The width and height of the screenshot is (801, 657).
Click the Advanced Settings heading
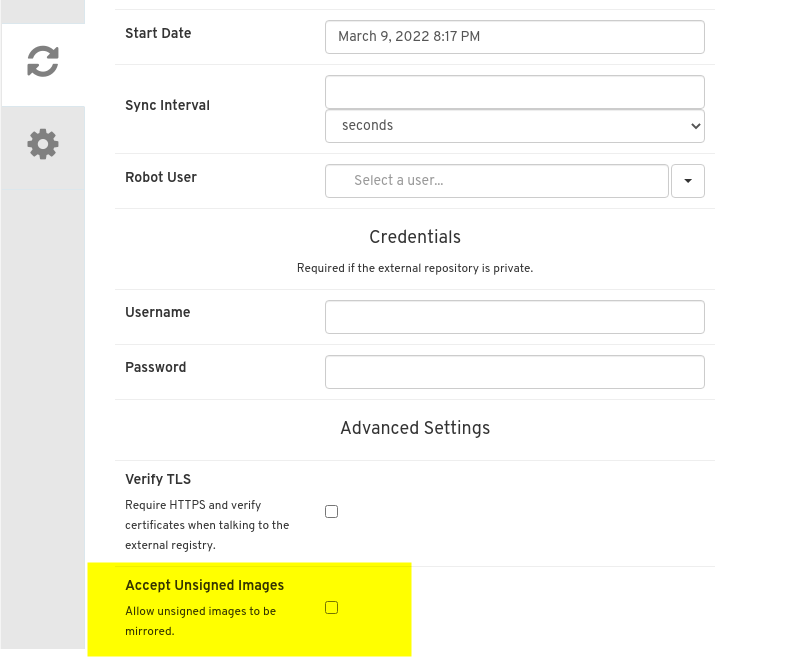[415, 428]
